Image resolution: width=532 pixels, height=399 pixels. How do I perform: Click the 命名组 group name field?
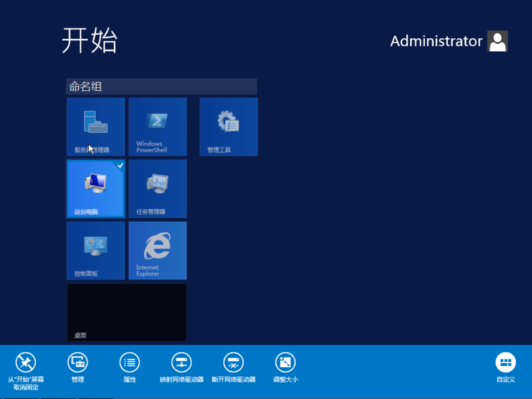tap(162, 87)
